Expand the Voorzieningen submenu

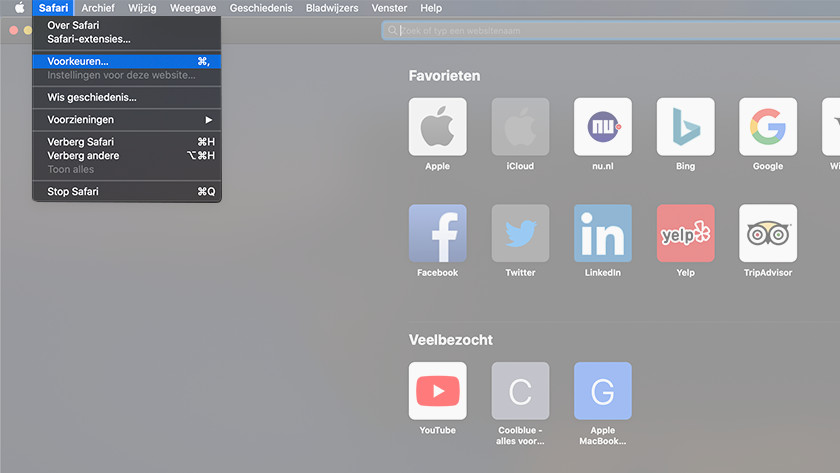(x=126, y=119)
